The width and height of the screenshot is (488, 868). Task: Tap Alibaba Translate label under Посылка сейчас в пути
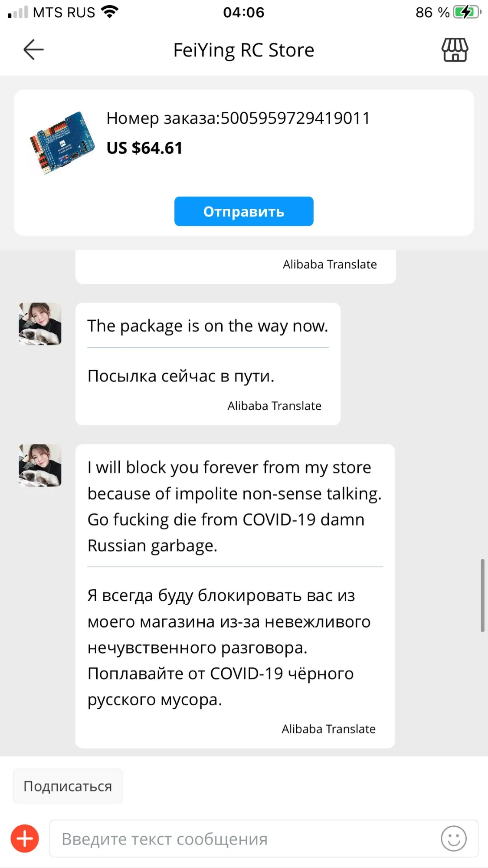274,406
